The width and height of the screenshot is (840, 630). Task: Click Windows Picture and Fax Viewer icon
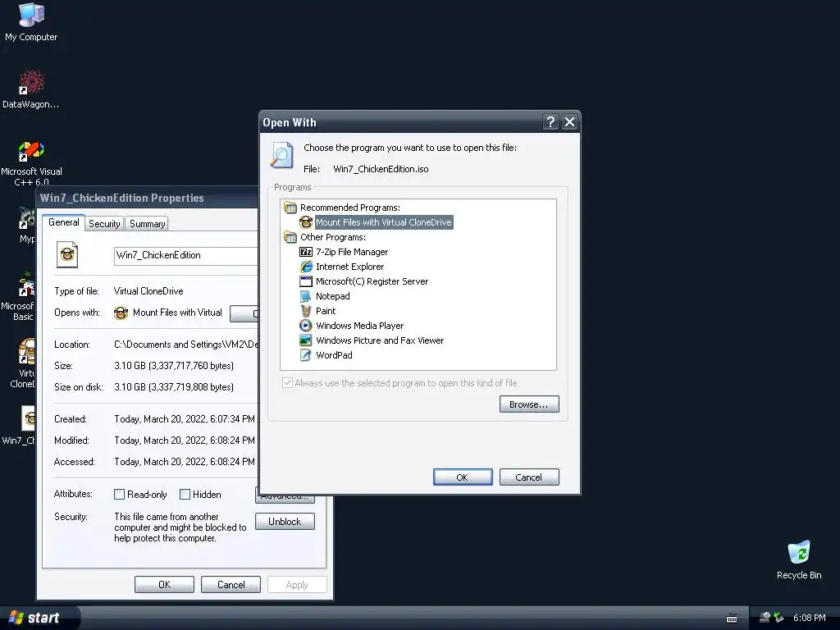[306, 340]
